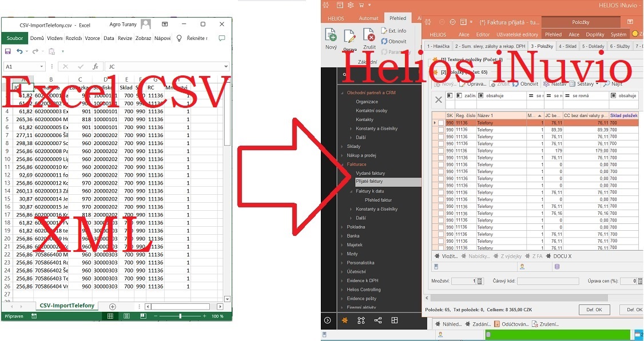Select the CSV-ImportTelefony sheet tab
Screen dimensions: 644x341
coord(67,306)
